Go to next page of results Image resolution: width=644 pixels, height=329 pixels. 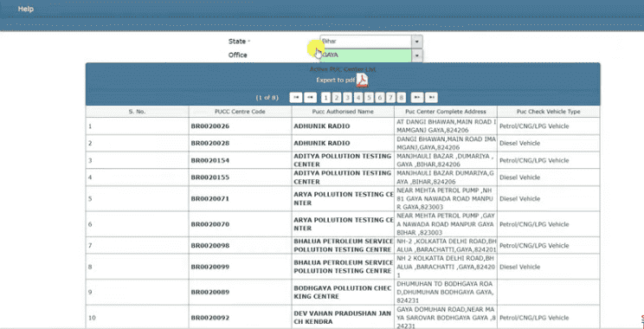coord(417,97)
